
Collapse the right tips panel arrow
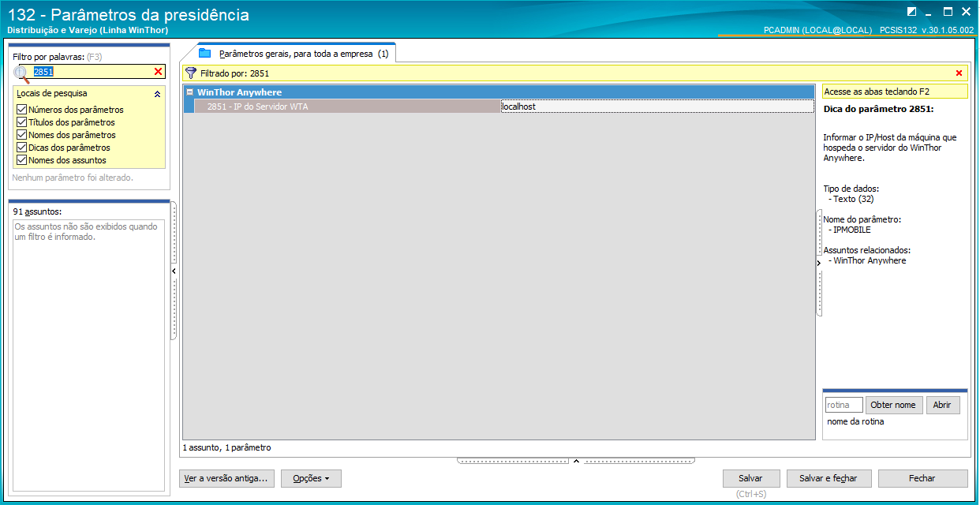pos(819,263)
